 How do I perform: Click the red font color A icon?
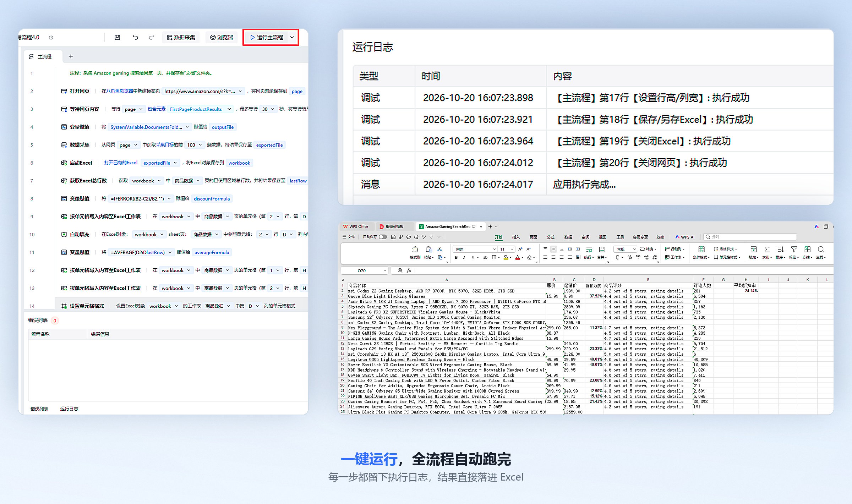[518, 258]
